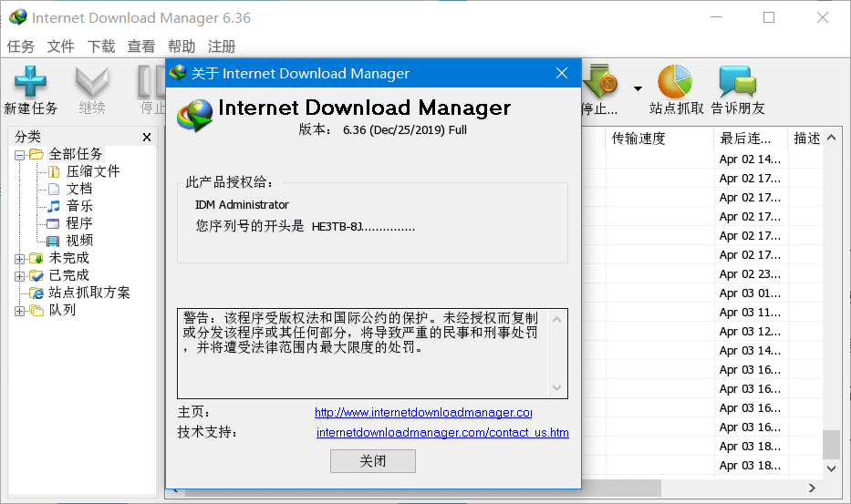851x504 pixels.
Task: Open the 下载 menu
Action: [101, 46]
